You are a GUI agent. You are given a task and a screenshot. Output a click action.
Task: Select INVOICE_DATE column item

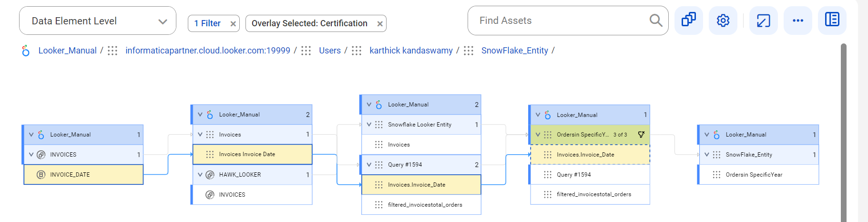pos(83,175)
